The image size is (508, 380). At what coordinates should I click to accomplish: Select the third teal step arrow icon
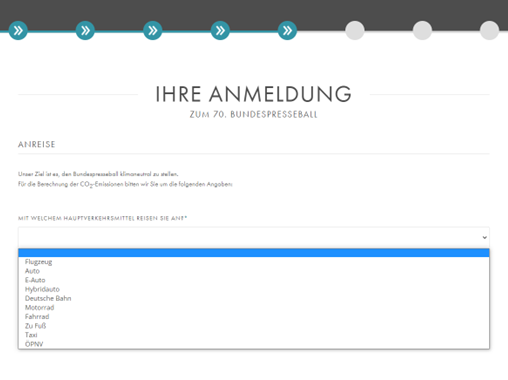click(x=153, y=31)
